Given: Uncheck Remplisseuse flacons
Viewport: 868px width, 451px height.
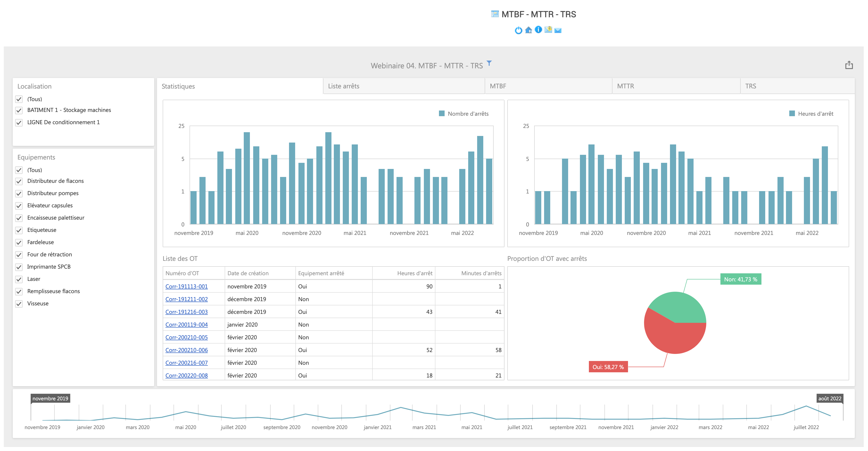Looking at the screenshot, I should (x=19, y=291).
